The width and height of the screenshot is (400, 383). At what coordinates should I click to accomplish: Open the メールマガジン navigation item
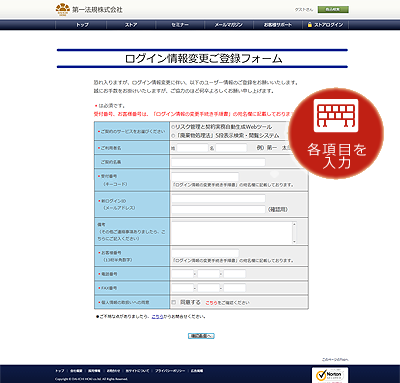coord(229,25)
